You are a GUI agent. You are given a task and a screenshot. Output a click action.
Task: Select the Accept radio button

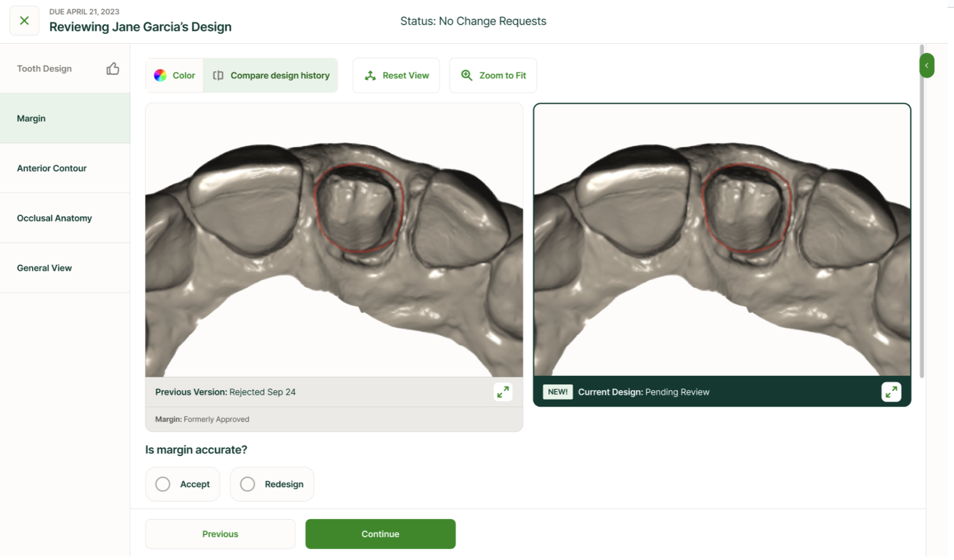[163, 484]
